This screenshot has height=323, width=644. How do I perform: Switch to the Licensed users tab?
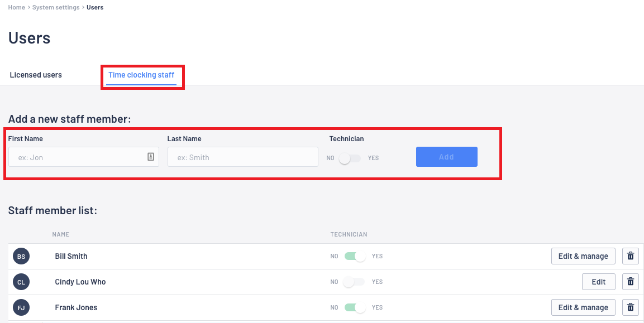[36, 75]
